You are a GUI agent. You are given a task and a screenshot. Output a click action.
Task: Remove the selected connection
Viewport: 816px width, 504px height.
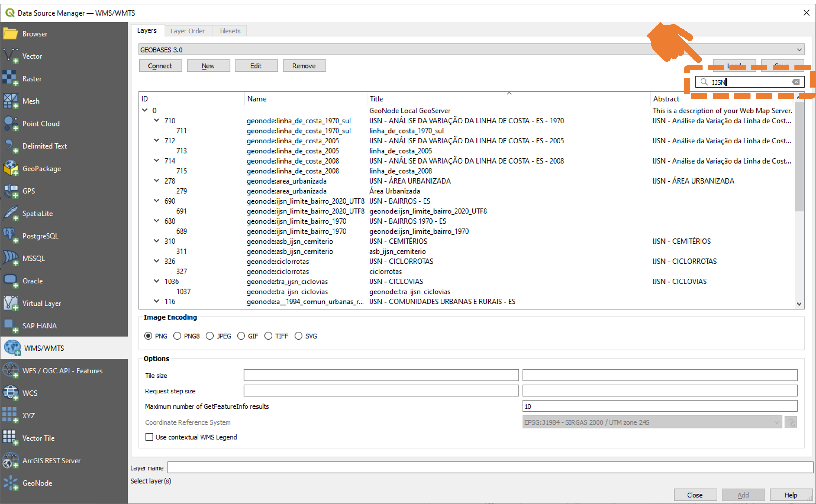coord(304,66)
